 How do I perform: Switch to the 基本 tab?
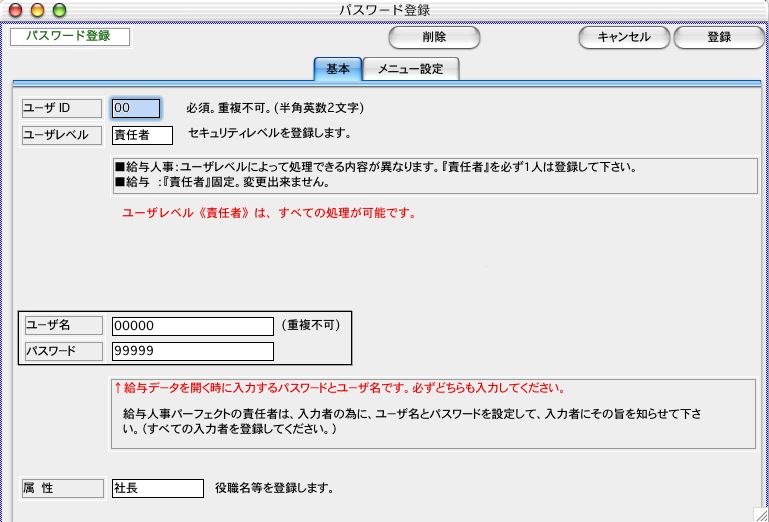[338, 69]
